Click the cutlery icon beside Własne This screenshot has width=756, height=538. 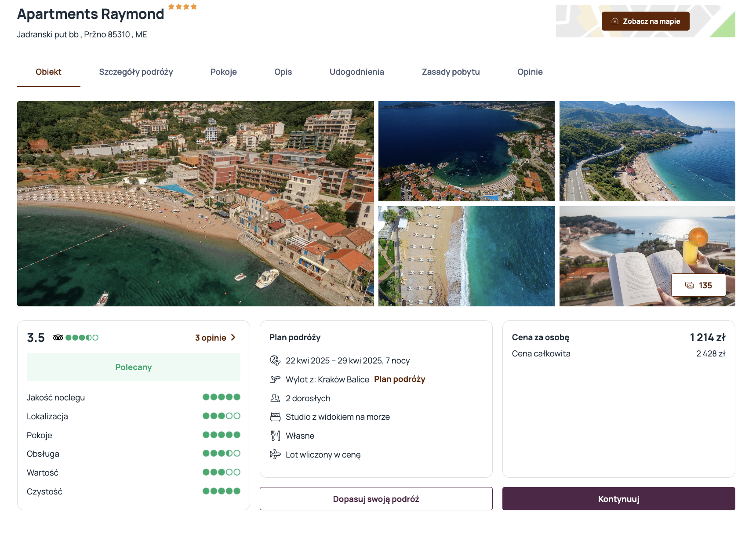(x=275, y=436)
